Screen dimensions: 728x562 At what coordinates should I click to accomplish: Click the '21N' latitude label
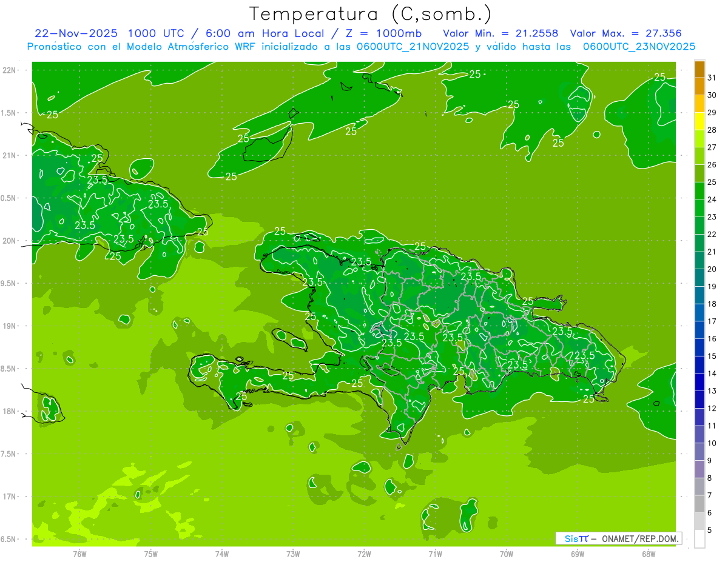(10, 155)
